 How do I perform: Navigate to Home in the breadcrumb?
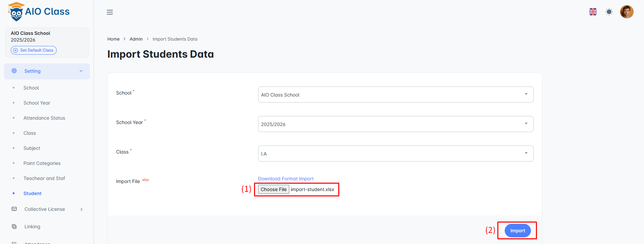[x=113, y=39]
